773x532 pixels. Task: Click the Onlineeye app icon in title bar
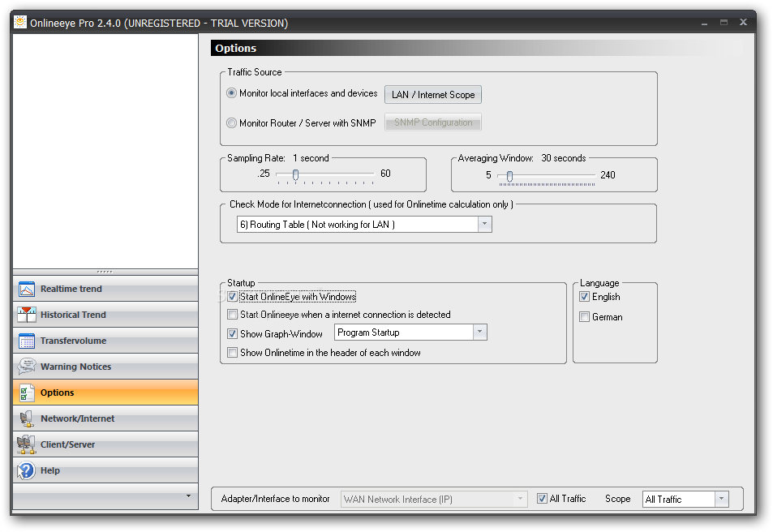tap(20, 22)
